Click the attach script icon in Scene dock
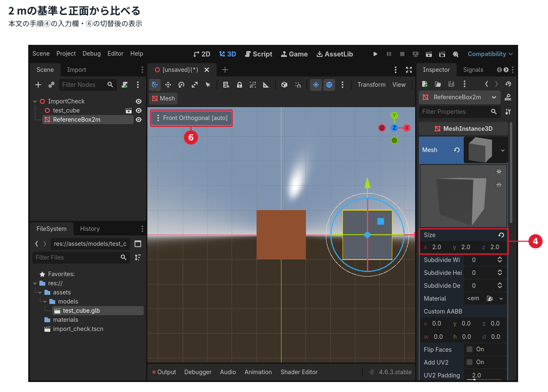 click(125, 85)
